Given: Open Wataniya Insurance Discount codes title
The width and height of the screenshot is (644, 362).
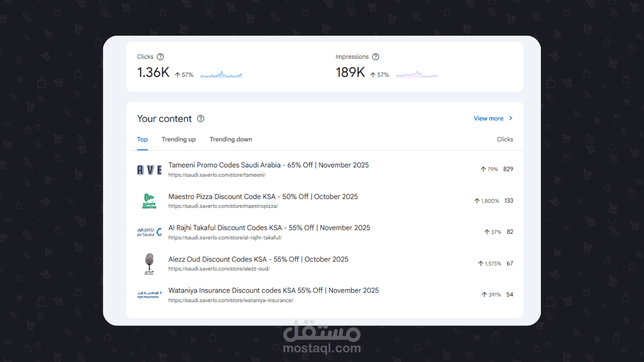Looking at the screenshot, I should (274, 291).
